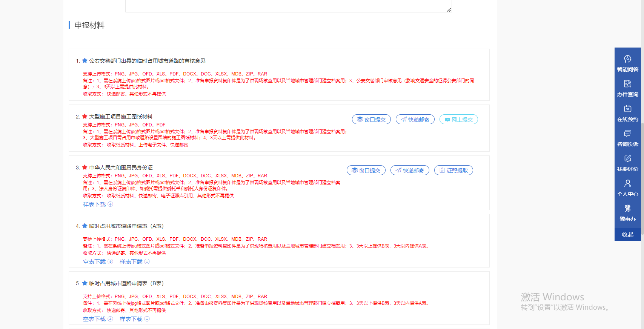Click the textarea resize handle at top
The image size is (644, 329).
point(449,10)
